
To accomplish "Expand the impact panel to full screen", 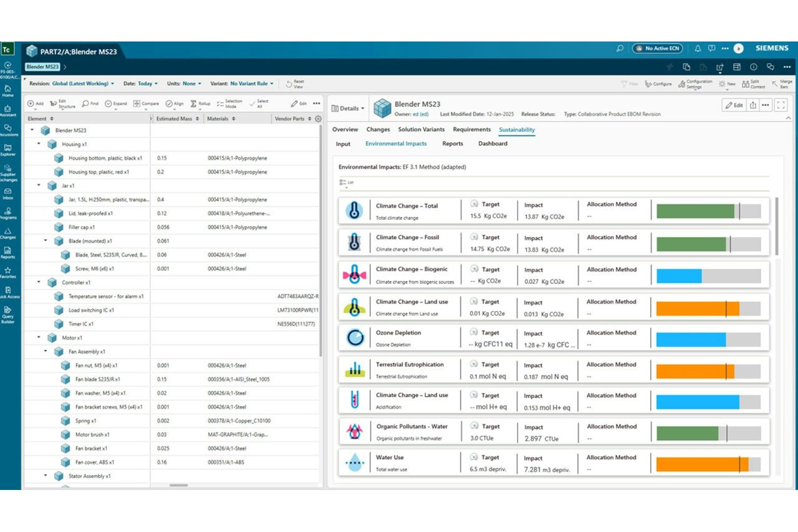I will click(x=781, y=106).
